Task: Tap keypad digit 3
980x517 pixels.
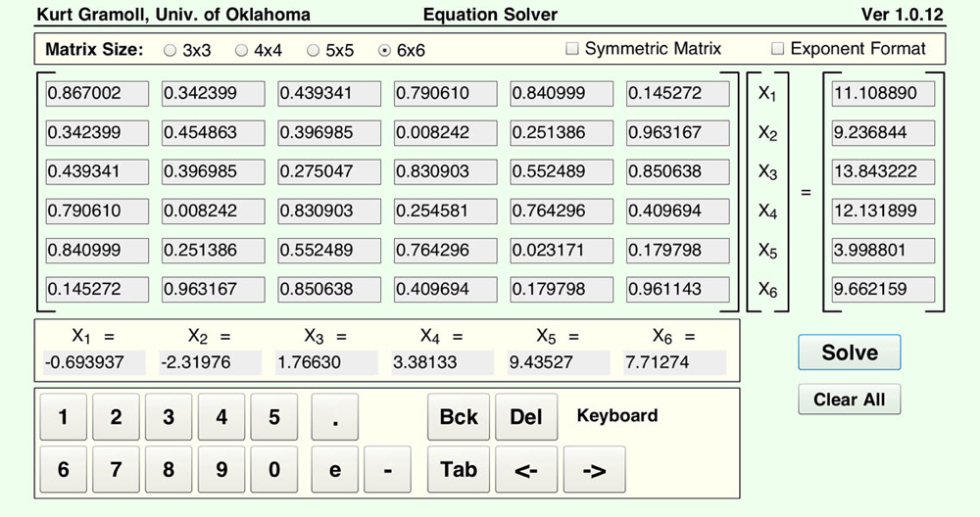Action: tap(169, 416)
